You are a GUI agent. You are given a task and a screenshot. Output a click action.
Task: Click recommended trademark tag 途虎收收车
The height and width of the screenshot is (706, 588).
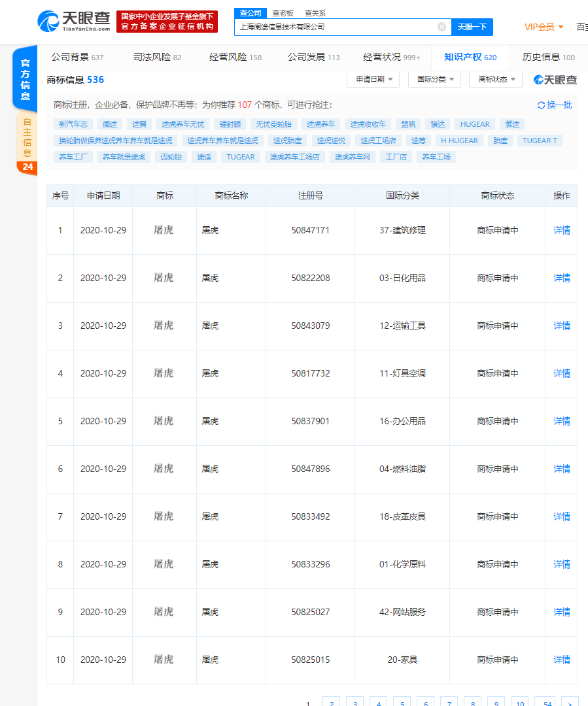[368, 124]
